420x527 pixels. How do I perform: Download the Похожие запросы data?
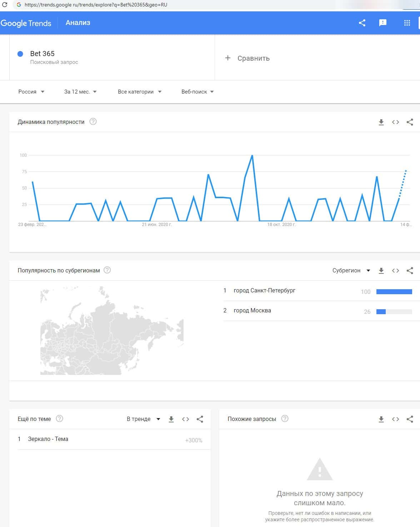[381, 419]
